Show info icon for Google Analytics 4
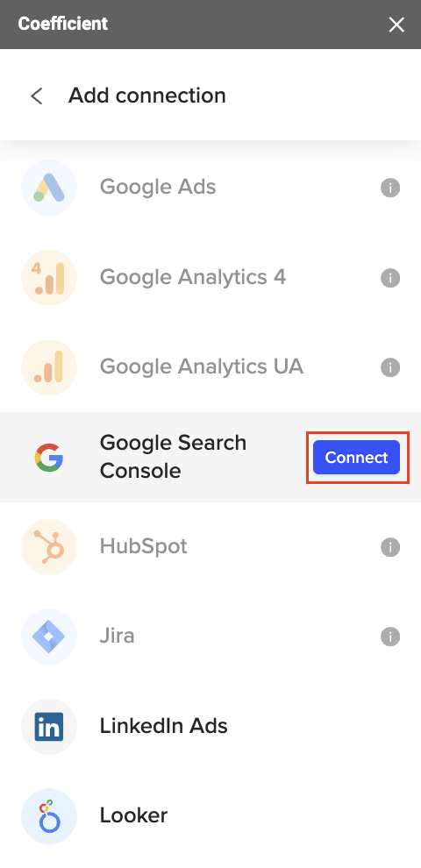This screenshot has height=868, width=421. coord(390,277)
